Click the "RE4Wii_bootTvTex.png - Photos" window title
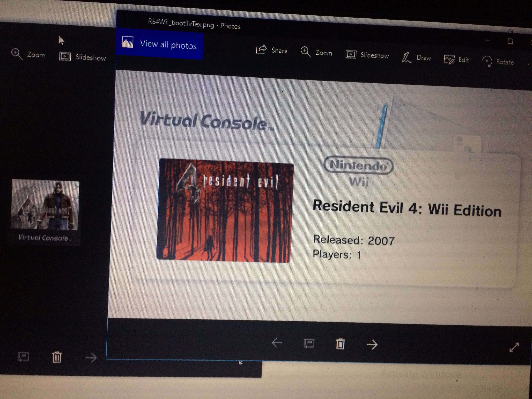Image resolution: width=532 pixels, height=399 pixels. (x=194, y=24)
